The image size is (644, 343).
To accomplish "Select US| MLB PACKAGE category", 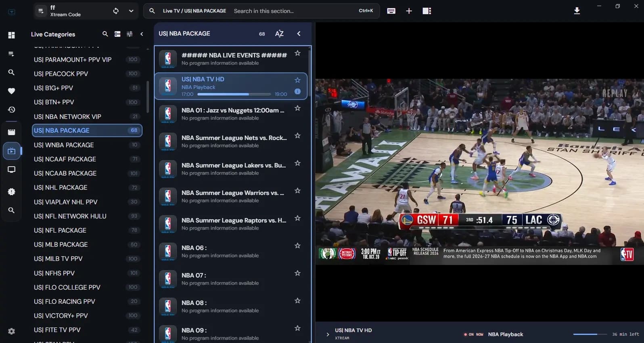I will 87,244.
